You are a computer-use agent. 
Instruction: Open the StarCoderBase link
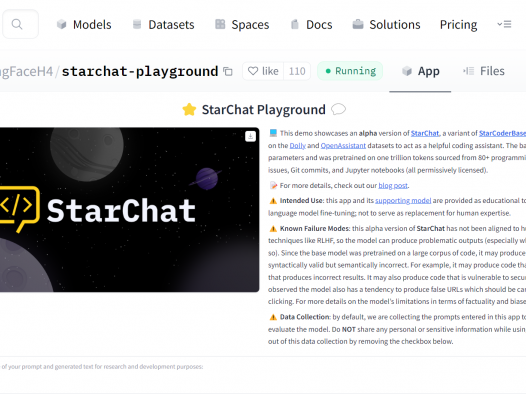pos(502,133)
